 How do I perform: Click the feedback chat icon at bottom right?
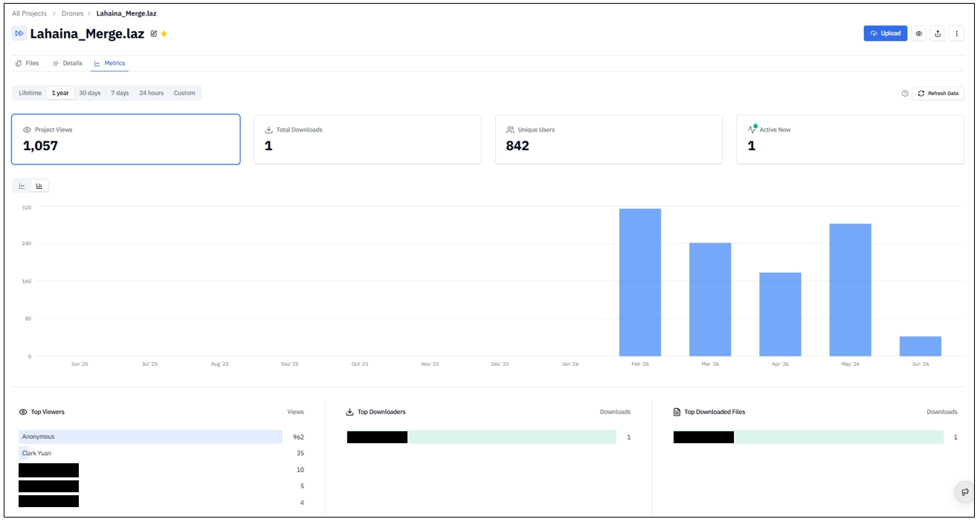[965, 492]
